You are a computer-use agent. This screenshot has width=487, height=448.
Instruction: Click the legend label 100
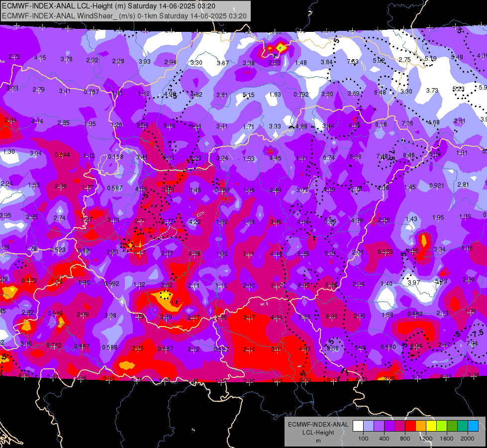pos(363,439)
